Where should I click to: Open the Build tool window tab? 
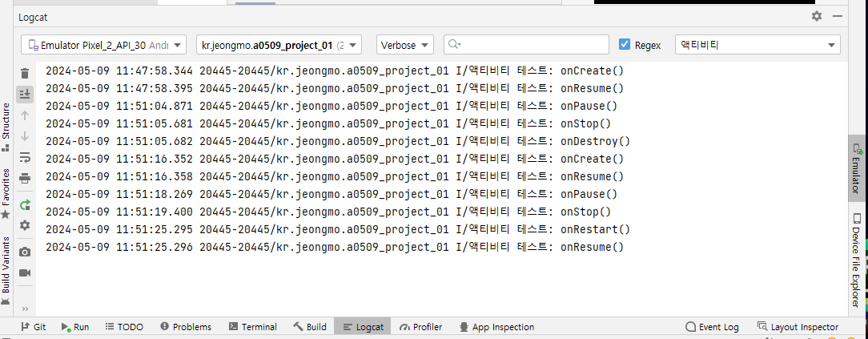tap(310, 327)
